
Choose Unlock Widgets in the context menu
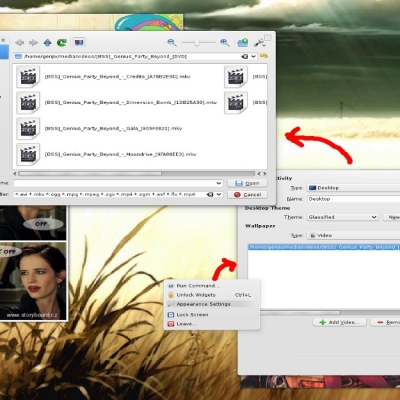[213, 295]
